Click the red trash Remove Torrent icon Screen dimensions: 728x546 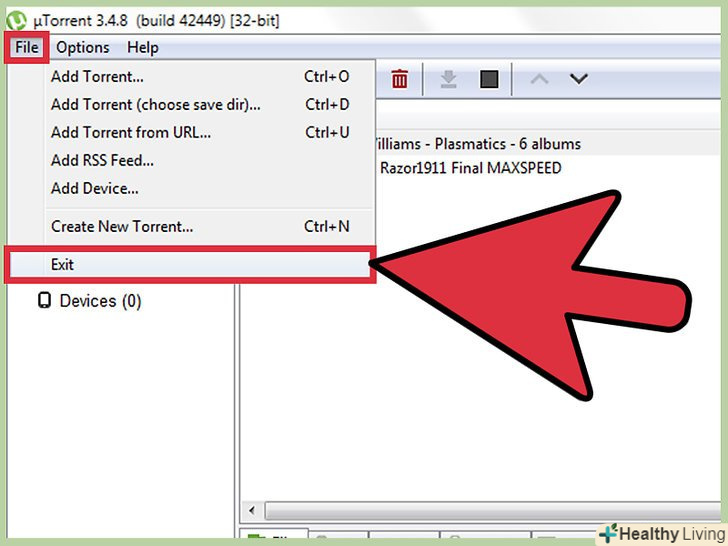coord(399,79)
